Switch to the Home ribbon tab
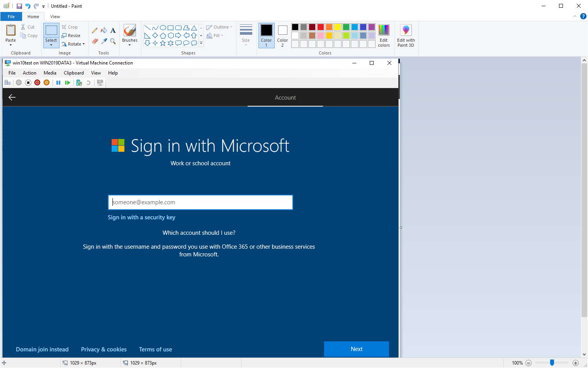588x368 pixels. 33,17
